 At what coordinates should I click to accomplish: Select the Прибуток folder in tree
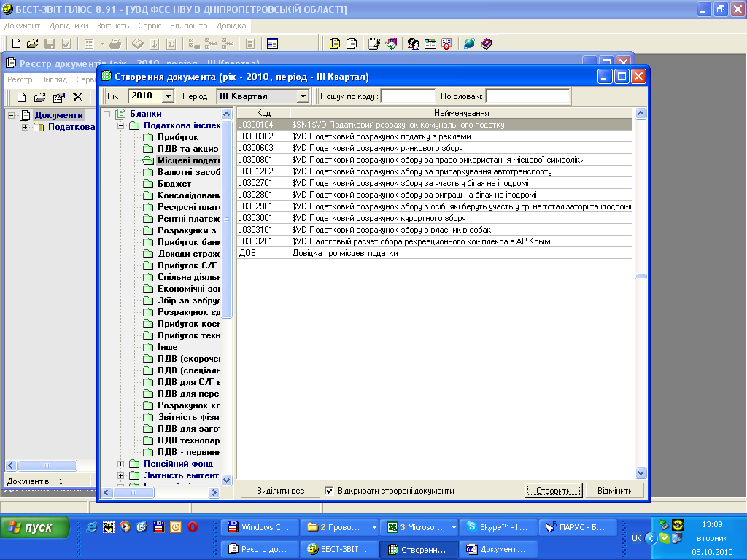177,137
